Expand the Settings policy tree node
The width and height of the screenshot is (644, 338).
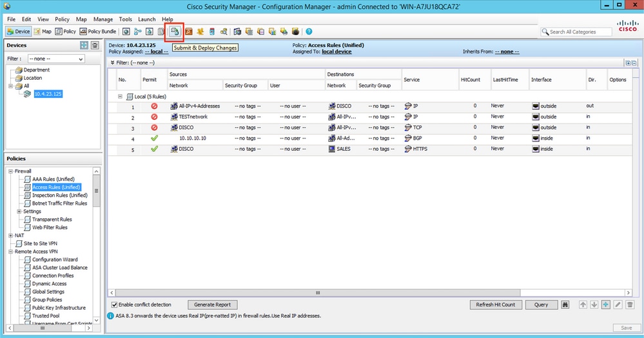click(x=19, y=211)
